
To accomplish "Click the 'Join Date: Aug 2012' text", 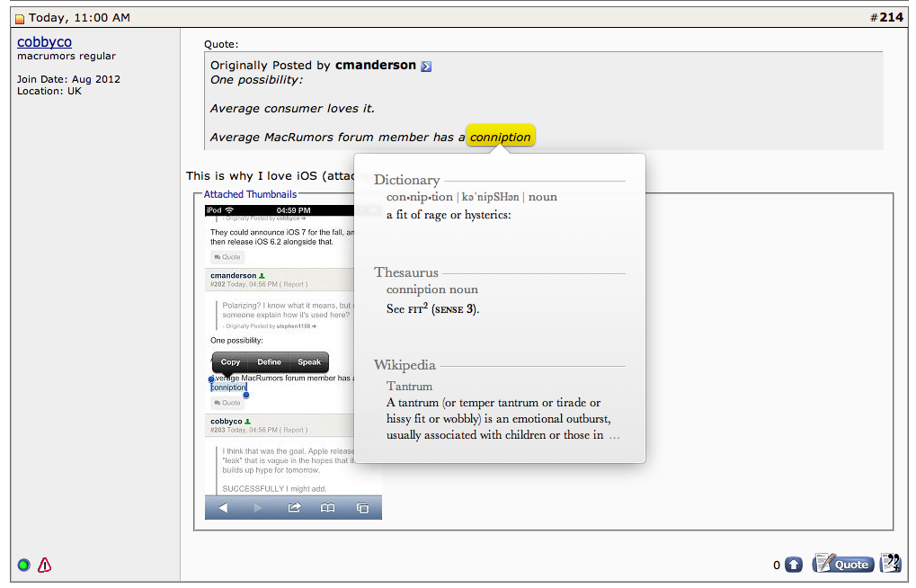I will pyautogui.click(x=68, y=79).
